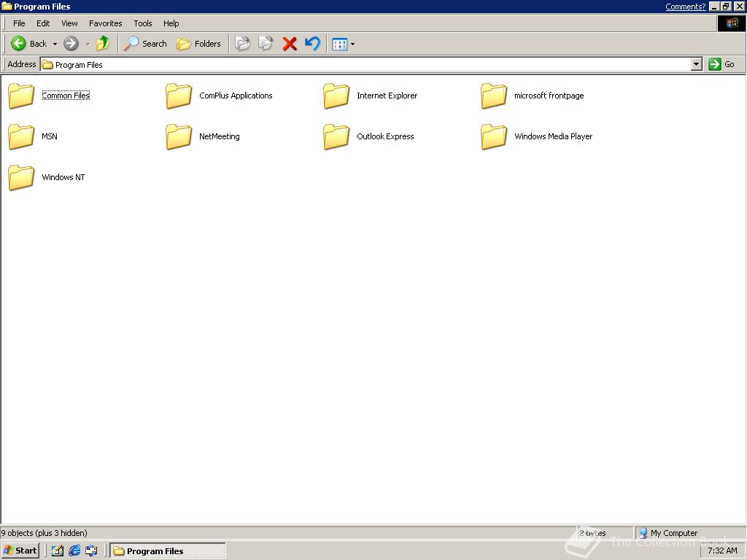Launch the notepad-style quick launch icon
This screenshot has width=747, height=560.
click(58, 551)
